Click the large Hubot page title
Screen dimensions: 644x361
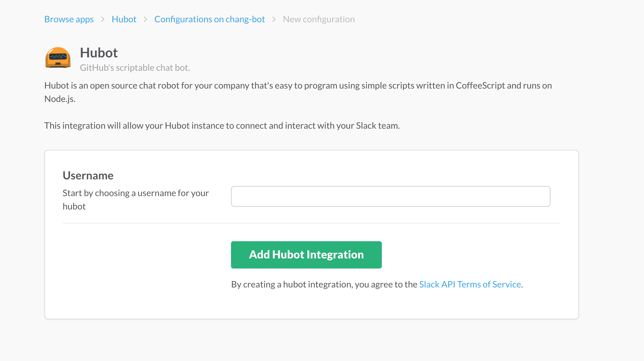click(99, 53)
